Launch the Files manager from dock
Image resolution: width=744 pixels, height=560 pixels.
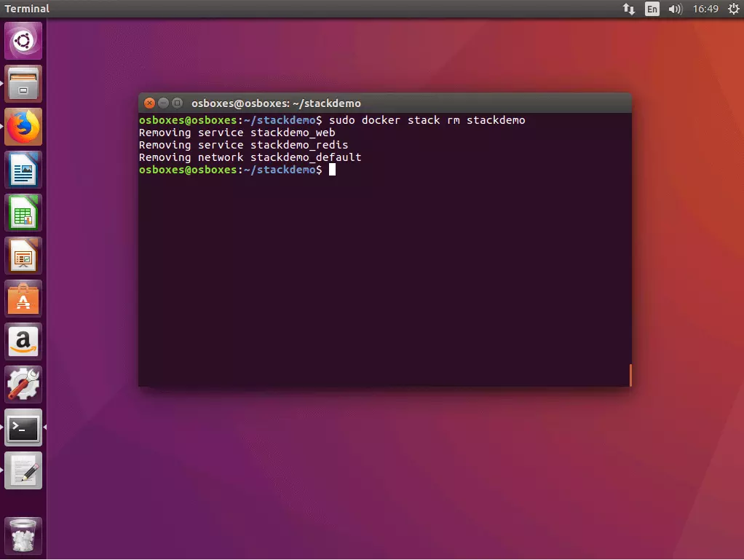point(23,84)
